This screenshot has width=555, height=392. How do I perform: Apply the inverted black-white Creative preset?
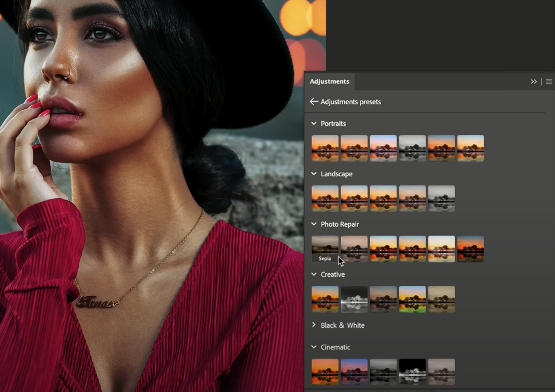(x=354, y=299)
